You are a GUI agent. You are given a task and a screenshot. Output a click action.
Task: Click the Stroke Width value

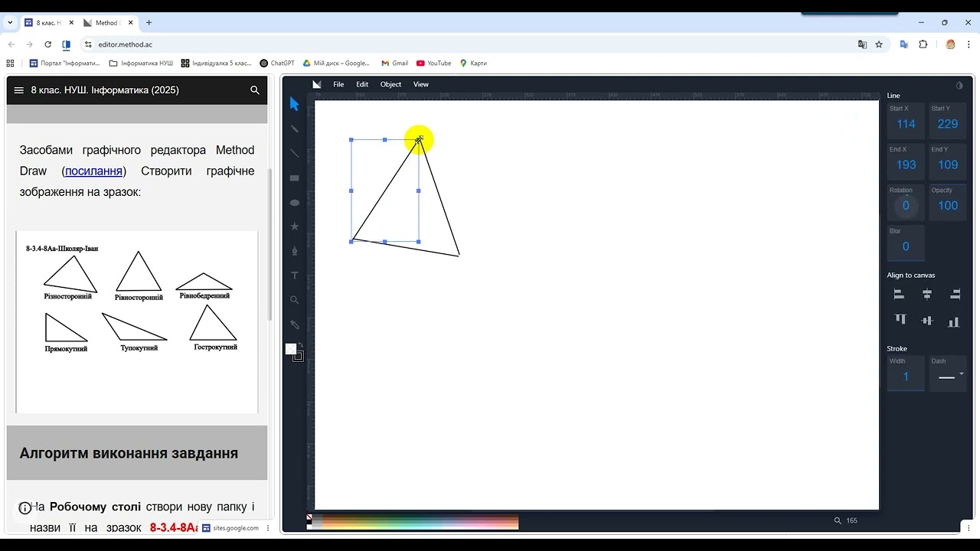[906, 376]
